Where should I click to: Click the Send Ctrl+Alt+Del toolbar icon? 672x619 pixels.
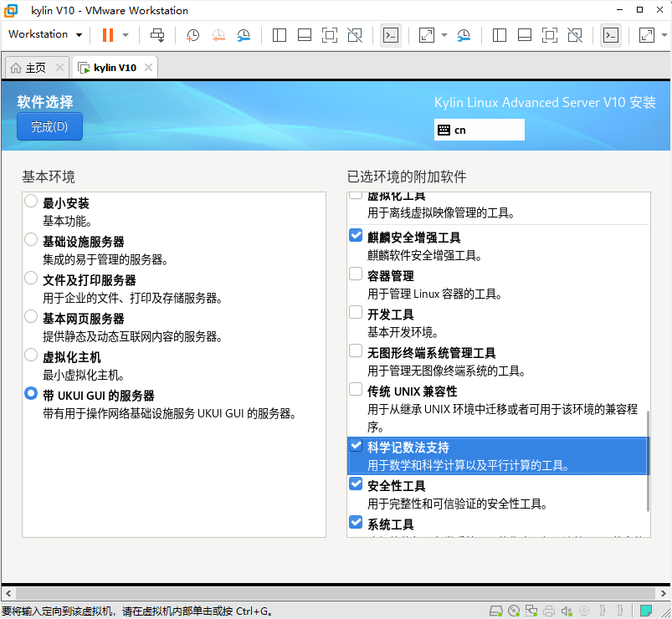tap(157, 35)
